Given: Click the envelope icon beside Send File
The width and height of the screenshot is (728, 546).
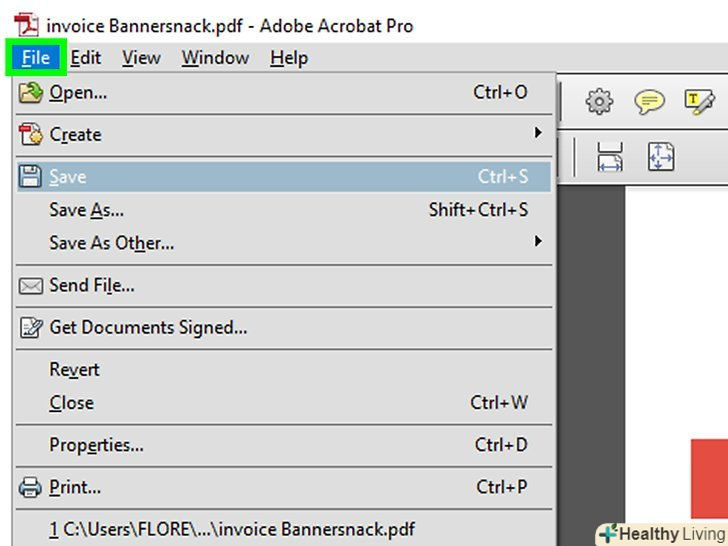Looking at the screenshot, I should point(32,286).
